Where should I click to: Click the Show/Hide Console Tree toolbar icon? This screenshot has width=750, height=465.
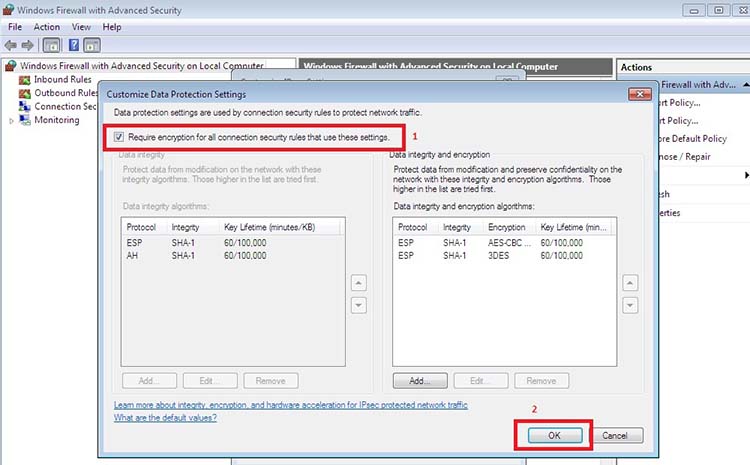coord(52,46)
